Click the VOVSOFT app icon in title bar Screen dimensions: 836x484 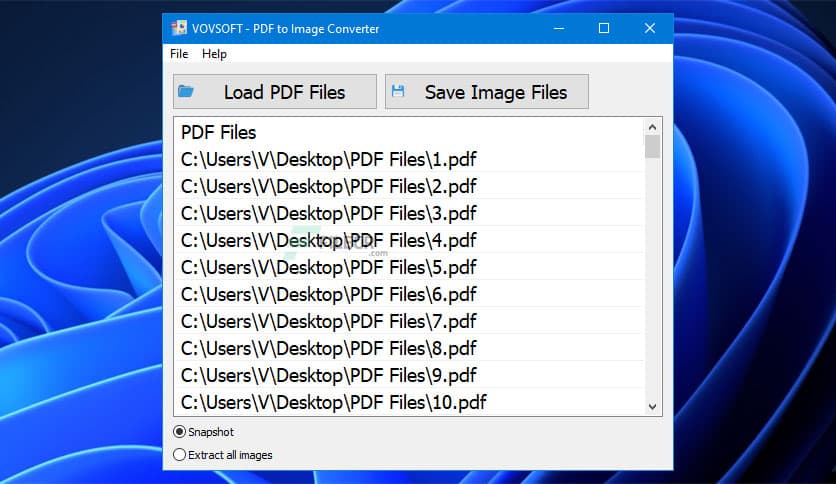[x=179, y=28]
